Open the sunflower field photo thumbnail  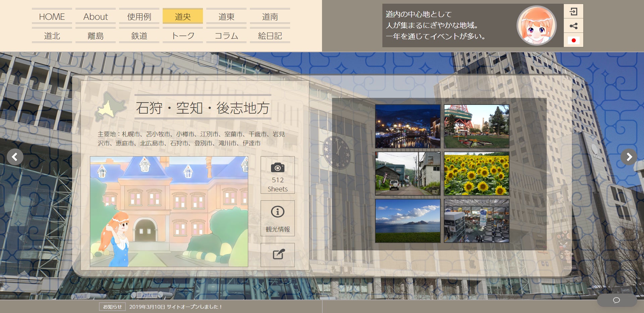[x=477, y=174]
